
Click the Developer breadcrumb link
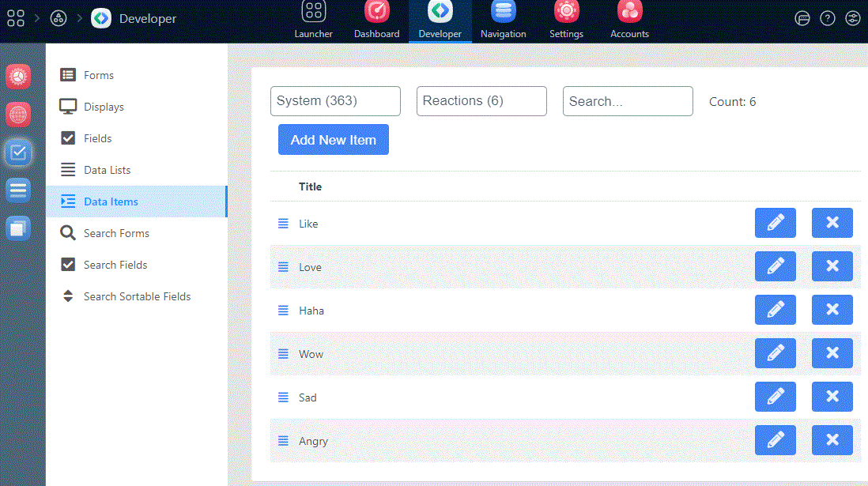(147, 18)
